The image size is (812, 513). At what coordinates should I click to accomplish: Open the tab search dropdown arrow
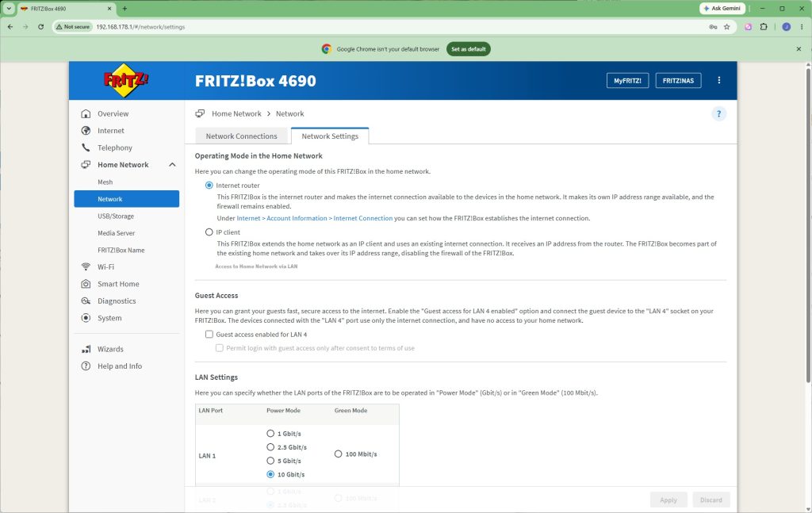(9, 8)
